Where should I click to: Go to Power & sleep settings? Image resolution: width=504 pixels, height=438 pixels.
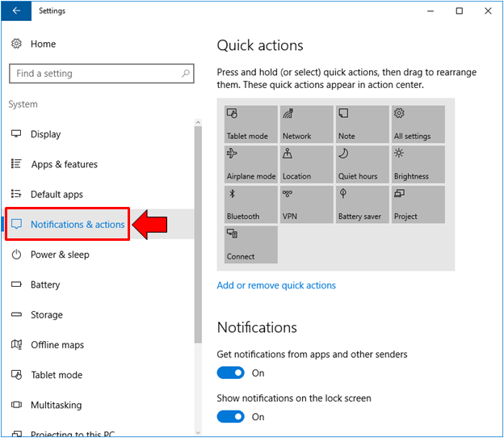60,255
